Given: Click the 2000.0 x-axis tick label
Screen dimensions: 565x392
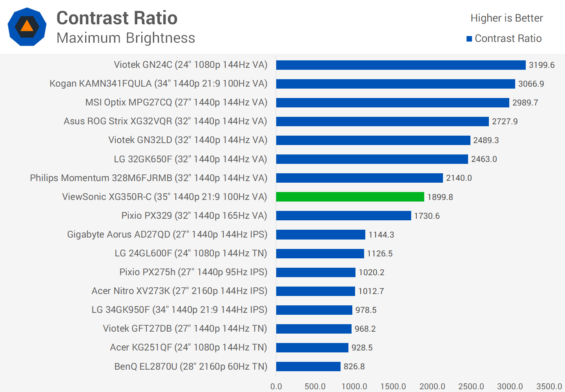Looking at the screenshot, I should (x=432, y=386).
